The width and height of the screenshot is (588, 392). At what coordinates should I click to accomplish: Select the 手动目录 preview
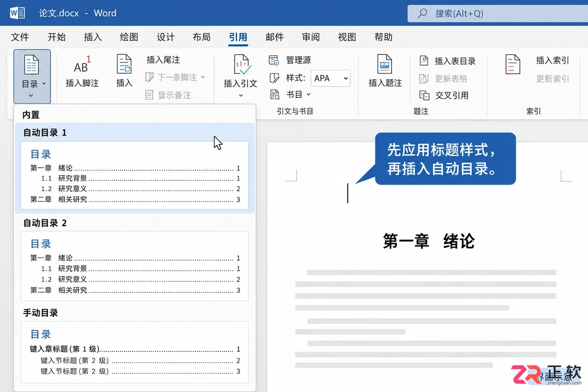(135, 352)
